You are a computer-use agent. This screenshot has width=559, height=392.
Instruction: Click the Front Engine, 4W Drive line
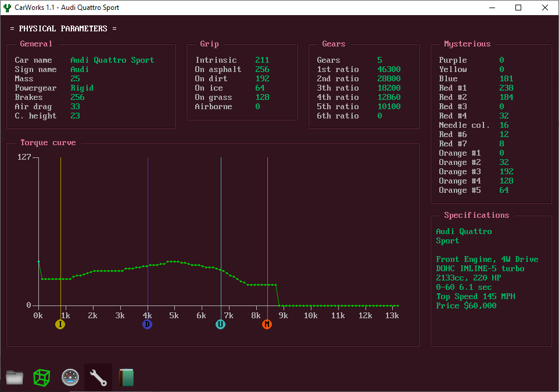point(487,260)
